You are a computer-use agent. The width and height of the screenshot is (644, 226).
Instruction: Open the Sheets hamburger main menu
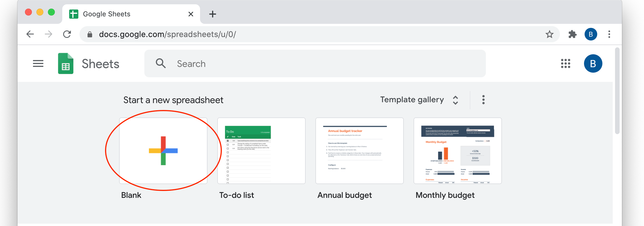pos(38,63)
